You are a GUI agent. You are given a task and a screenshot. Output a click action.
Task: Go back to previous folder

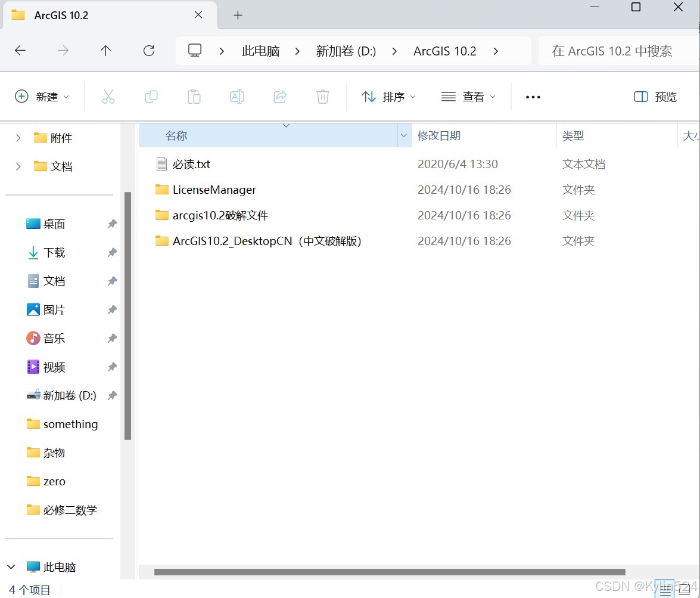[x=20, y=51]
